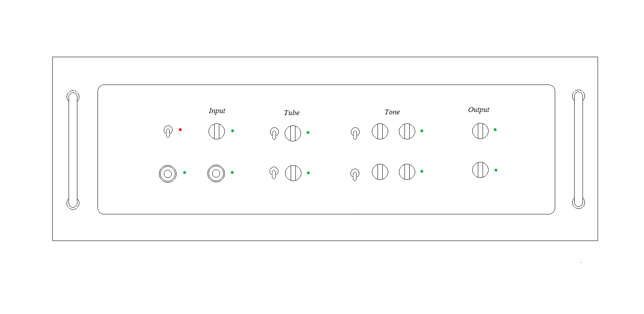Adjust the lower Tube knob
The height and width of the screenshot is (314, 644).
point(293,173)
